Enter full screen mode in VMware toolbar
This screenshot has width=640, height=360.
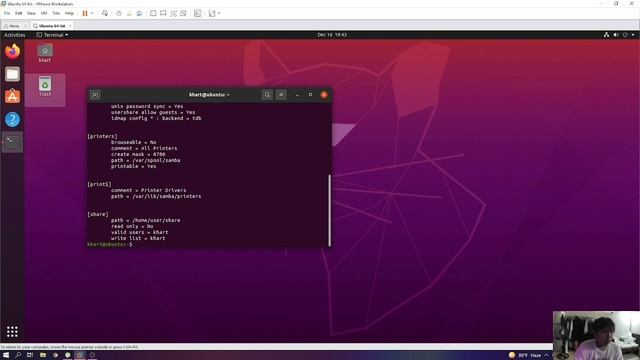(173, 13)
